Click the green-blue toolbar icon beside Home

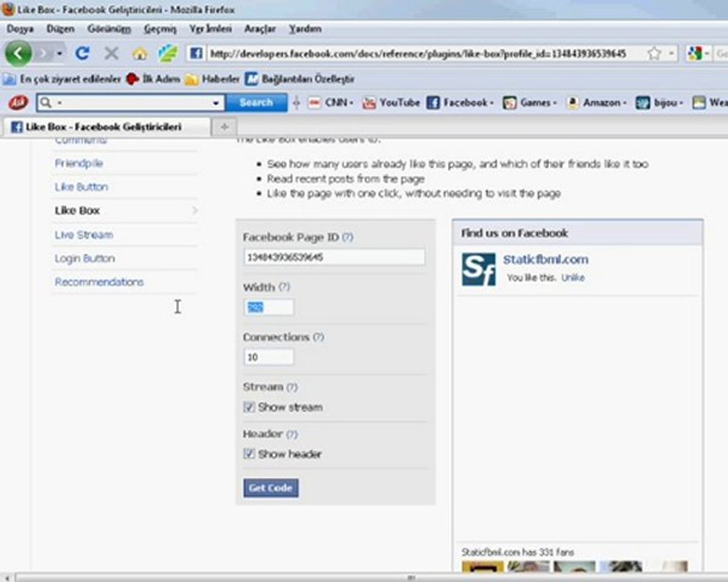pos(167,53)
